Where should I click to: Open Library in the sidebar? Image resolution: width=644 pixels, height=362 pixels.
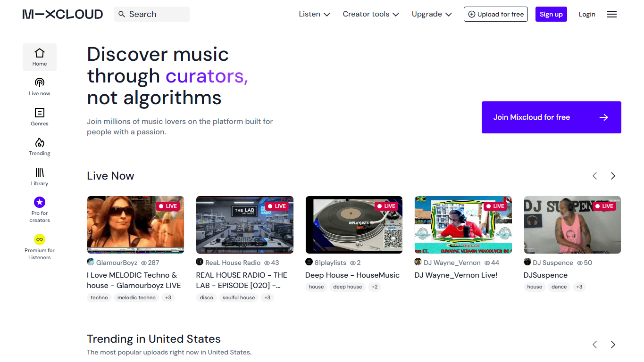[40, 177]
